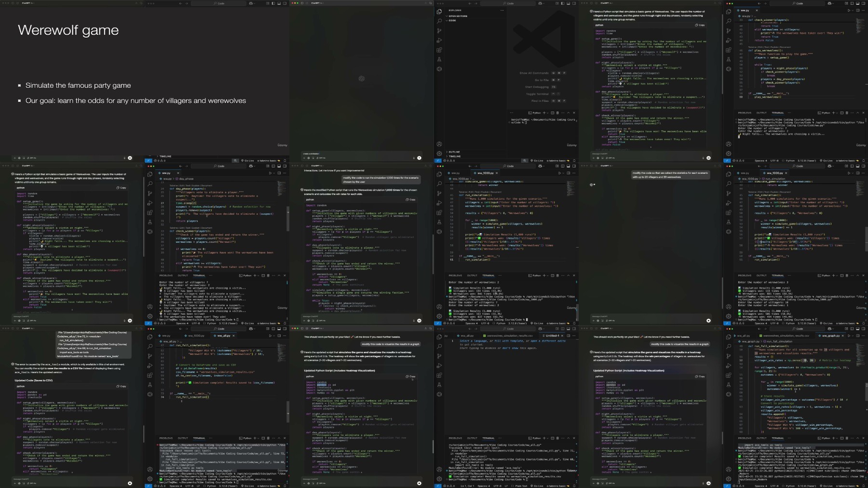Open PROBLEMS tab in the ww_graph.py frame

745,438
